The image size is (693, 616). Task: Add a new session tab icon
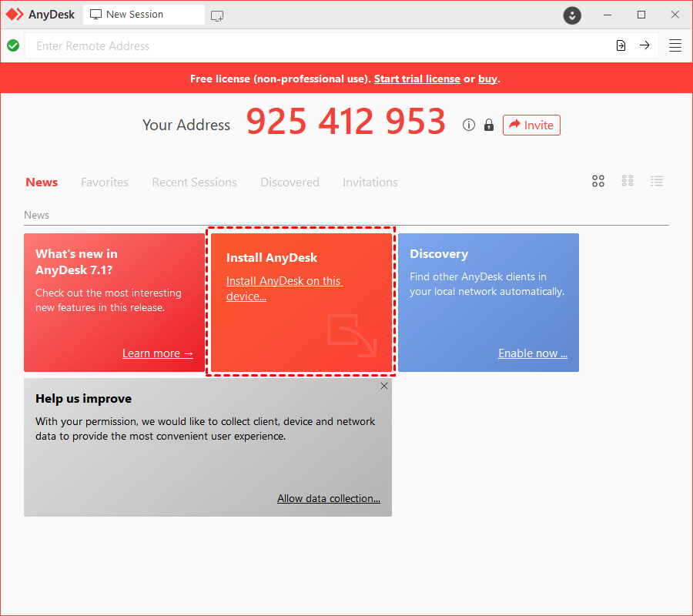[x=217, y=15]
